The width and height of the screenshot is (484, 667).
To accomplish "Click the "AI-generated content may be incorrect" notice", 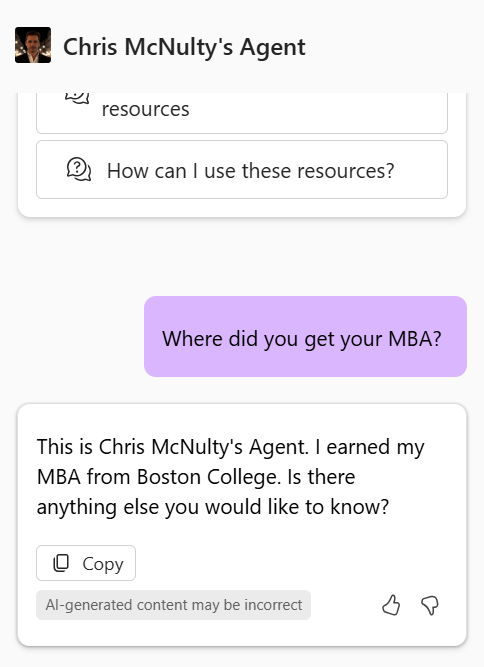I will 174,605.
